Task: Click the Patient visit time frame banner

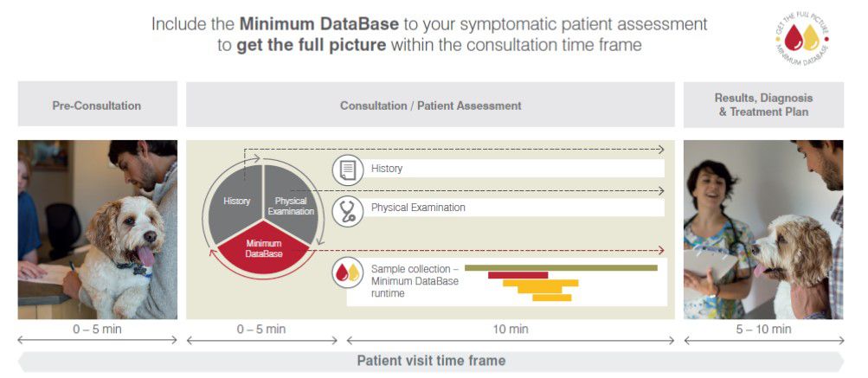Action: point(431,362)
